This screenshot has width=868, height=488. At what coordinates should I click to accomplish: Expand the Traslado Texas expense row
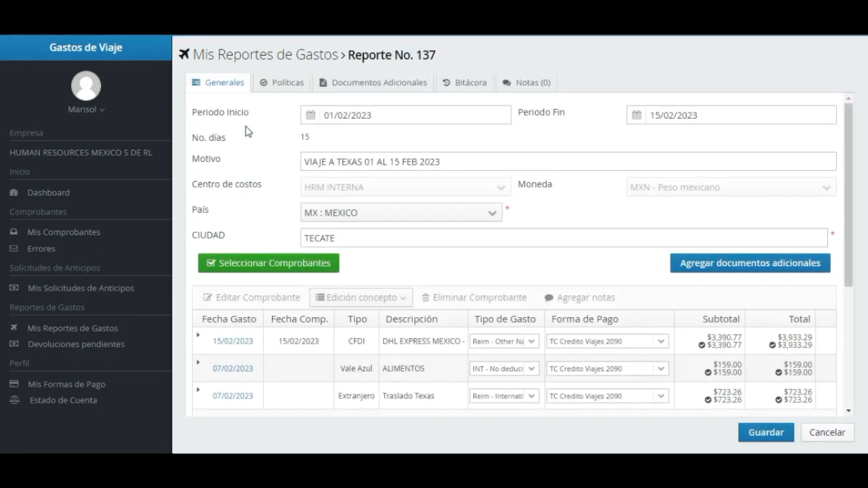[198, 390]
